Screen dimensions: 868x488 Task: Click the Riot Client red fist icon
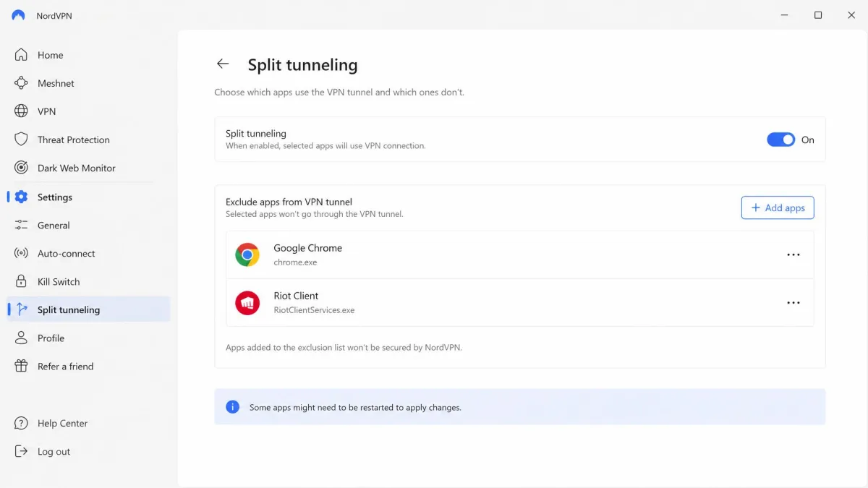[x=247, y=302]
